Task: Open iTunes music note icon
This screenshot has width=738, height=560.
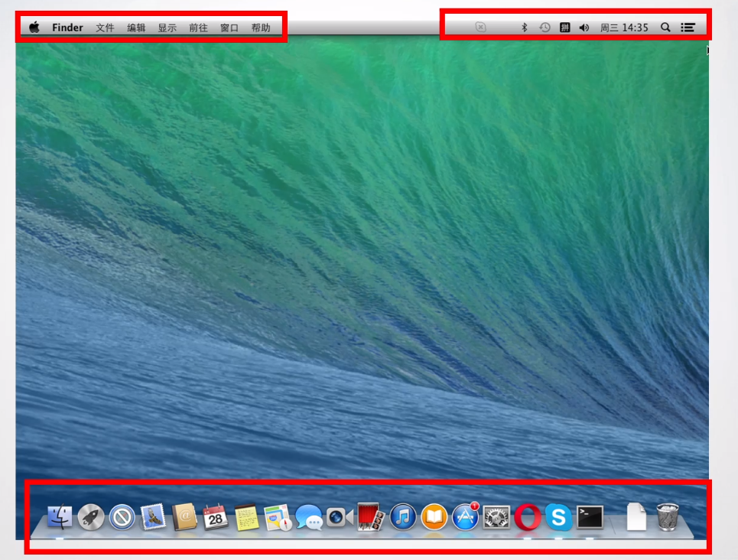Action: 403,516
